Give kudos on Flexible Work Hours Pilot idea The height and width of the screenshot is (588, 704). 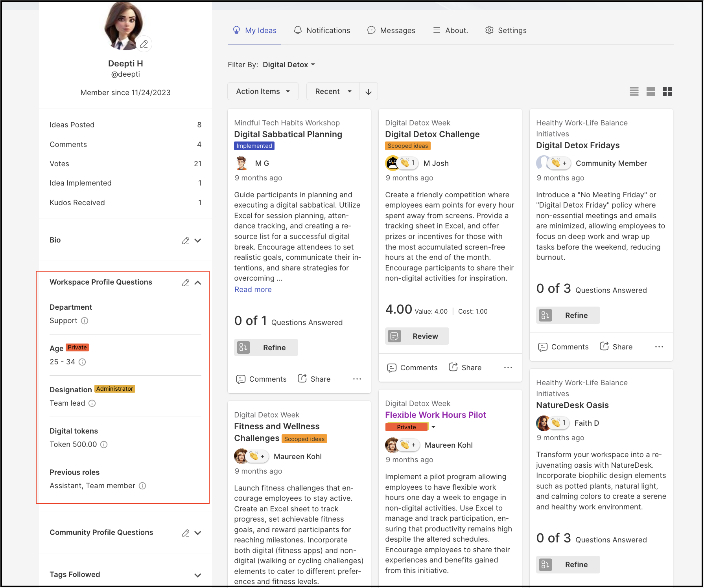tap(409, 445)
